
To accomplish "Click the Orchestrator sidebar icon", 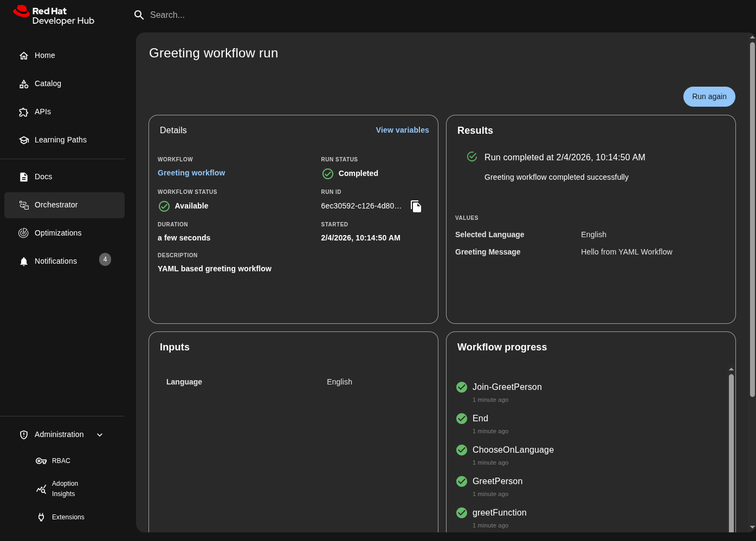I will (24, 205).
